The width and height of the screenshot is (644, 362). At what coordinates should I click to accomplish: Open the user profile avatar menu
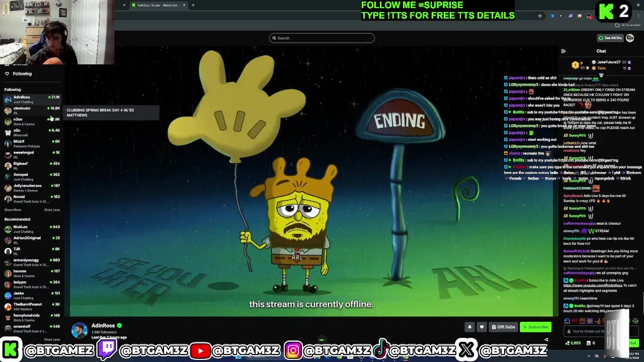point(630,38)
